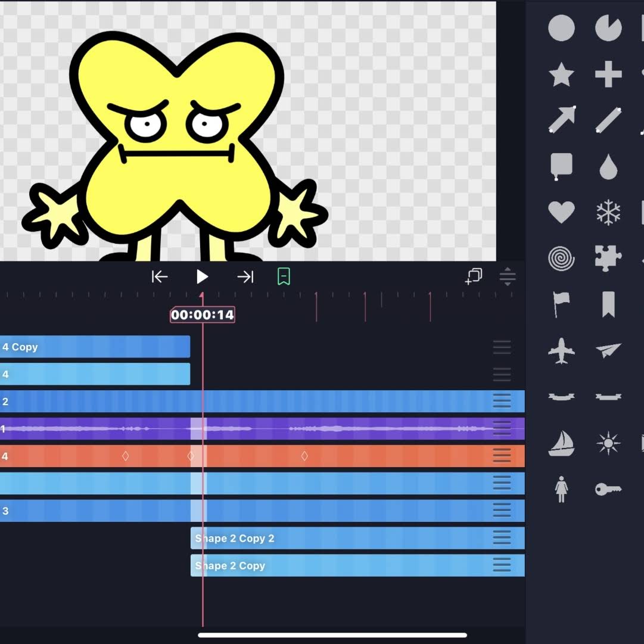The width and height of the screenshot is (644, 644).
Task: Jump to the timeline start
Action: [160, 277]
